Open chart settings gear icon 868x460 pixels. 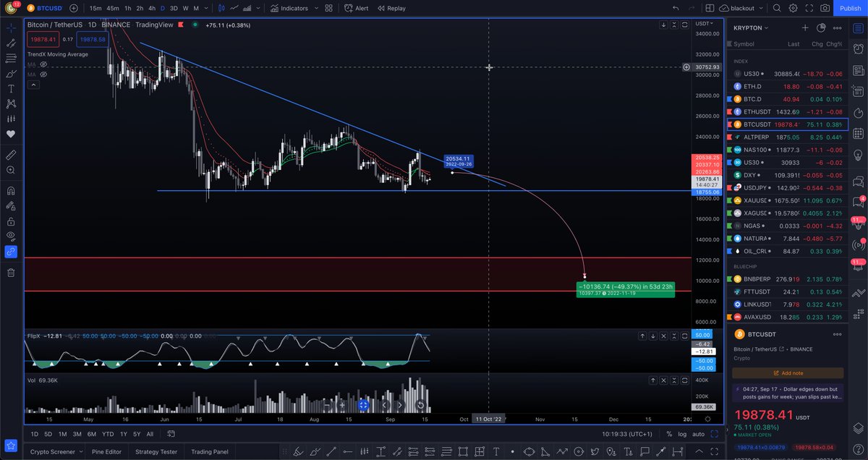793,8
